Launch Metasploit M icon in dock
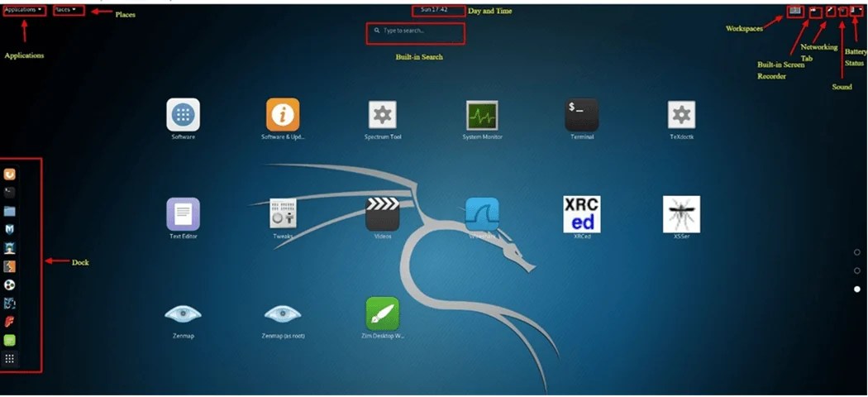The image size is (868, 397). (x=9, y=229)
